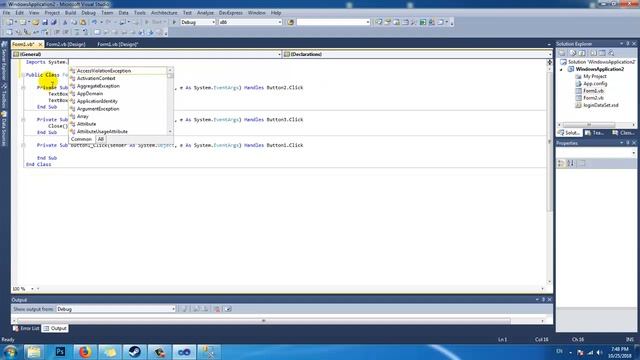The width and height of the screenshot is (640, 360).
Task: Click the Open File folder icon
Action: tap(36, 22)
